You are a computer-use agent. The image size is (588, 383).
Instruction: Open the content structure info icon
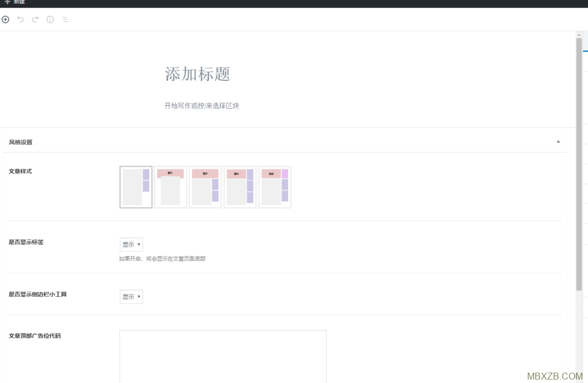50,20
